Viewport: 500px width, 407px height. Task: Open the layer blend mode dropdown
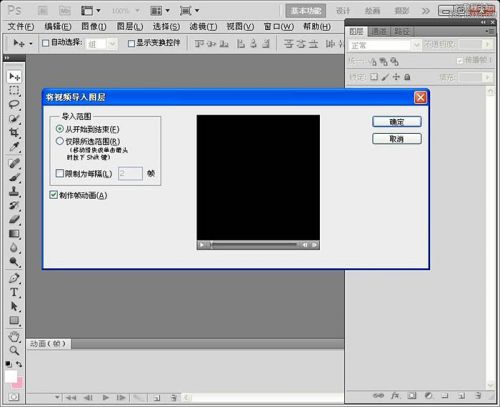(384, 45)
